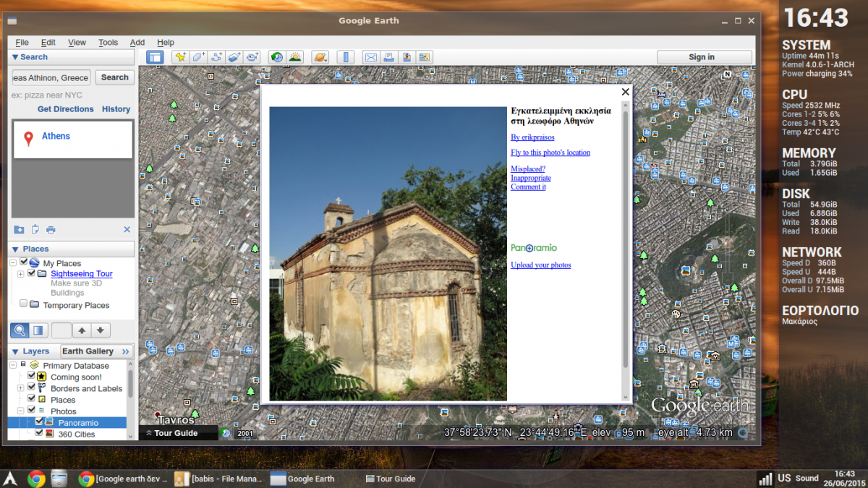This screenshot has height=488, width=868.
Task: Uncheck the 360 Cities layer
Action: click(x=39, y=433)
